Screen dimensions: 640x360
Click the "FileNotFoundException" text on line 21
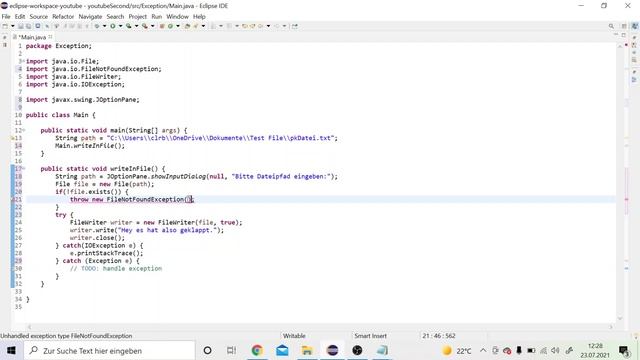[x=145, y=199]
